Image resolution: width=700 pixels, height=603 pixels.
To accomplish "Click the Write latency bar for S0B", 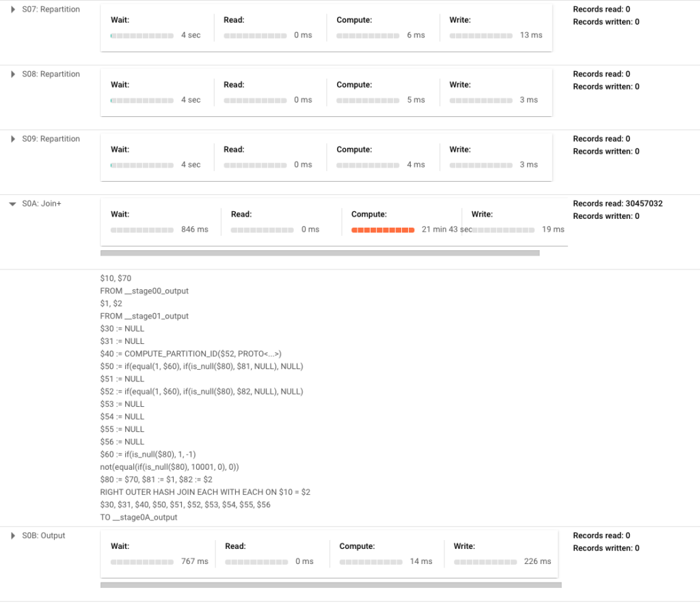I will pos(485,561).
